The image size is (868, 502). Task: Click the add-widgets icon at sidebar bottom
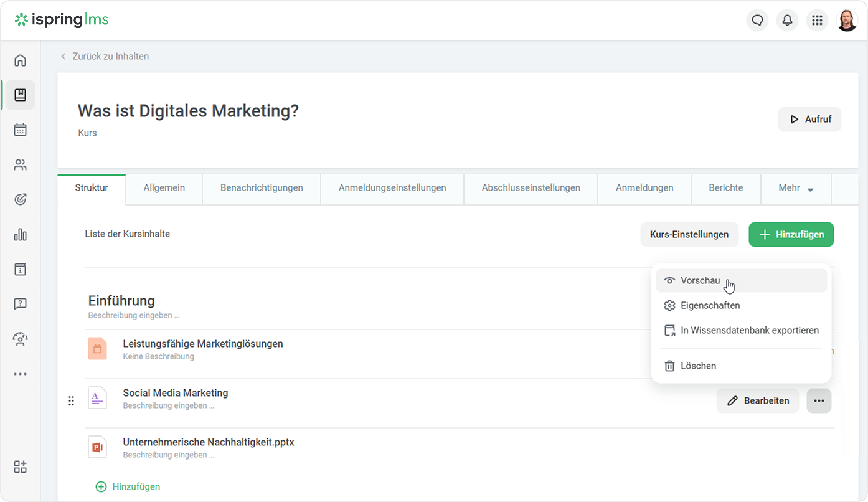20,467
